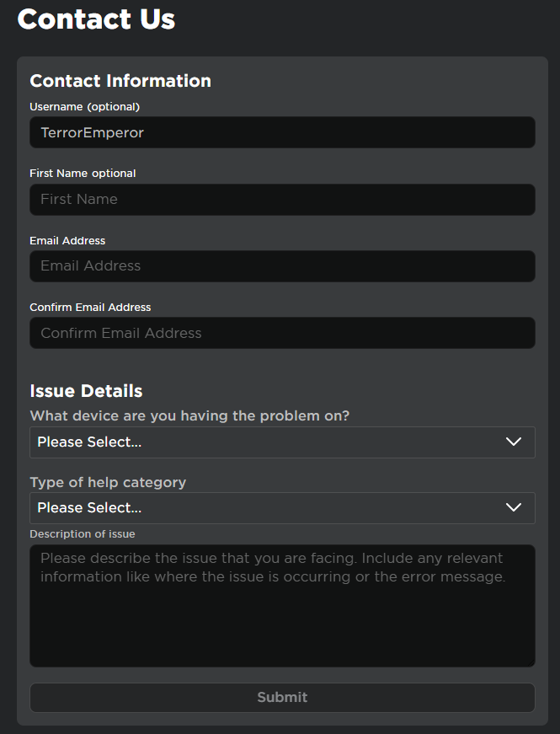Click the issue description text area
This screenshot has height=734, width=560.
(x=282, y=605)
